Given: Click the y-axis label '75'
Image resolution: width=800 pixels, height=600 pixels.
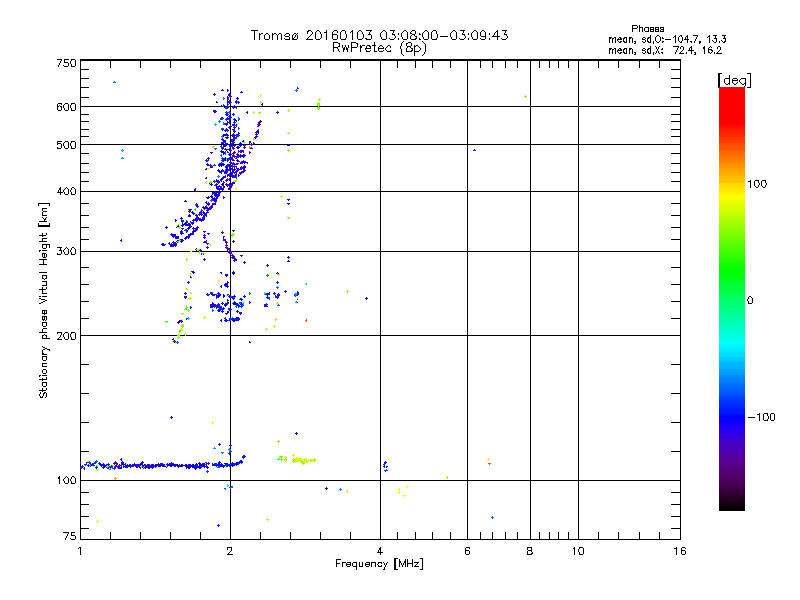Looking at the screenshot, I should [x=70, y=536].
